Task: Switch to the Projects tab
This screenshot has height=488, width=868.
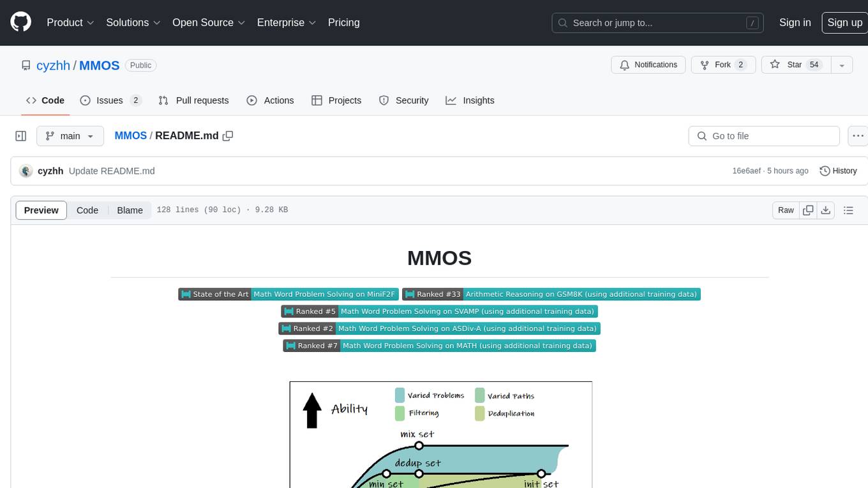Action: point(336,100)
